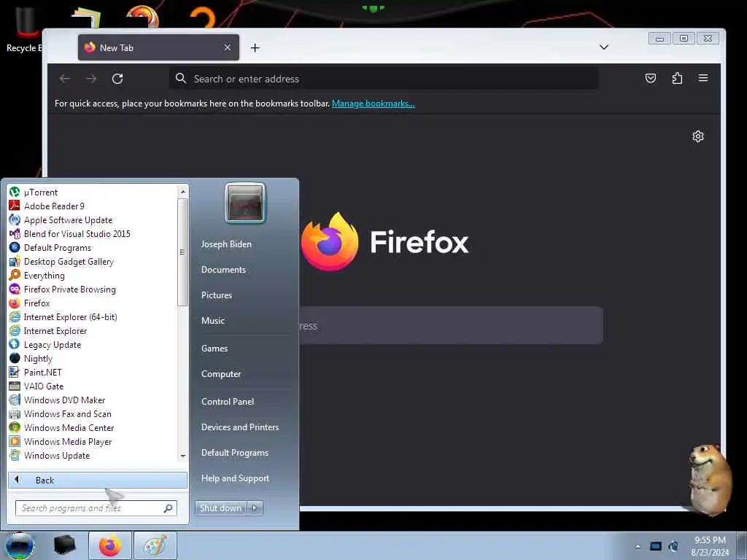Launch Blend for Visual Studio 2015
This screenshot has width=747, height=560.
(x=77, y=234)
